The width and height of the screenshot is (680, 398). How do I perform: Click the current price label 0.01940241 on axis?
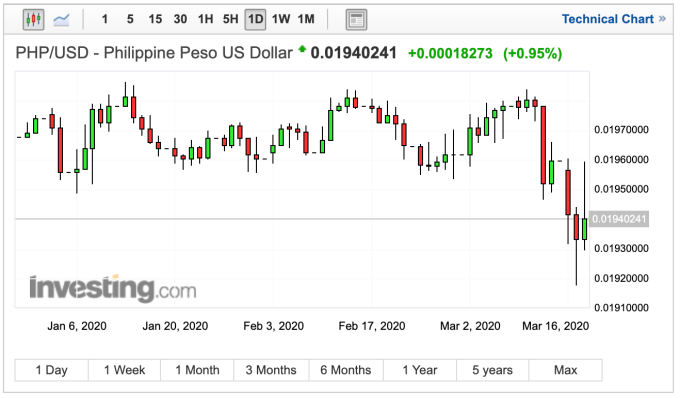click(619, 219)
